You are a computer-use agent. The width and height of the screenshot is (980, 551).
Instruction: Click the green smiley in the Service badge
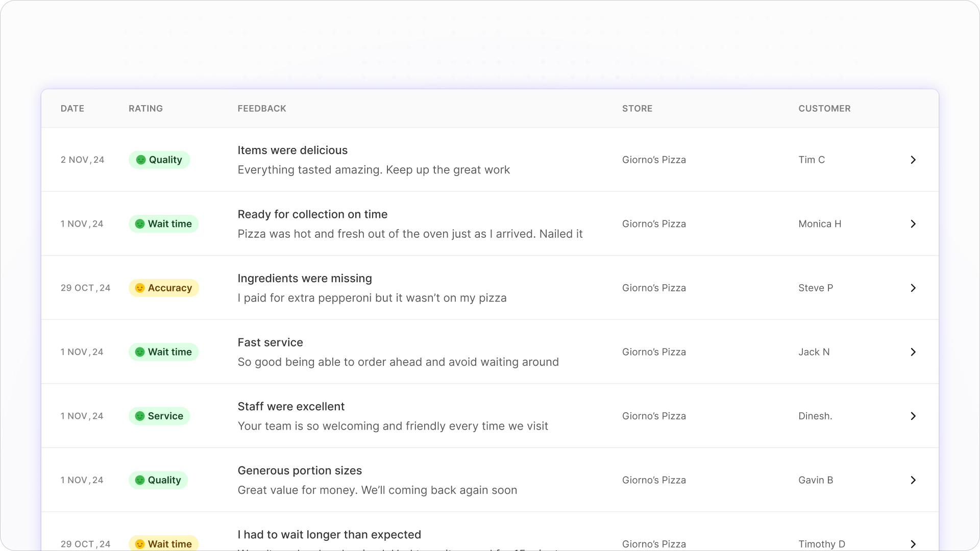(x=140, y=416)
